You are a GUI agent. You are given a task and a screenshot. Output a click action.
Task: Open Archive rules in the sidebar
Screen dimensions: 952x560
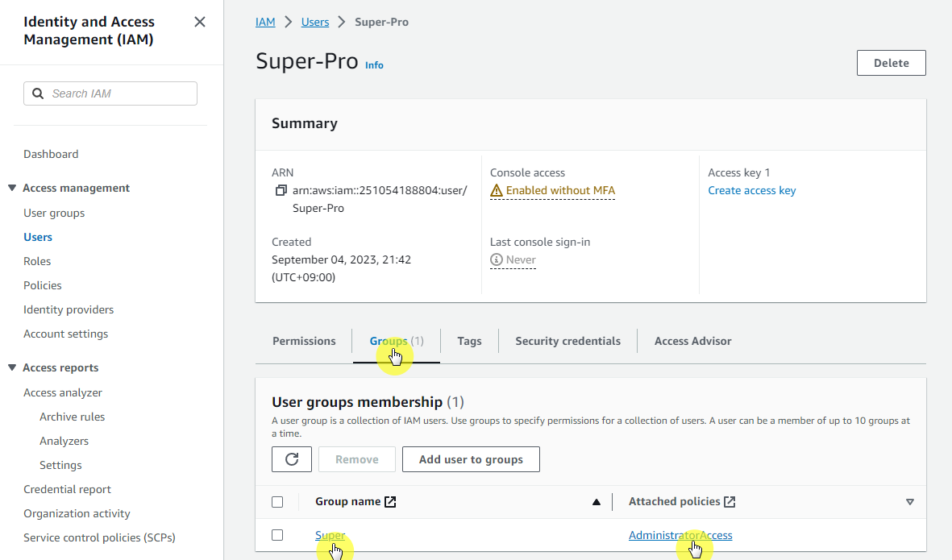coord(73,417)
